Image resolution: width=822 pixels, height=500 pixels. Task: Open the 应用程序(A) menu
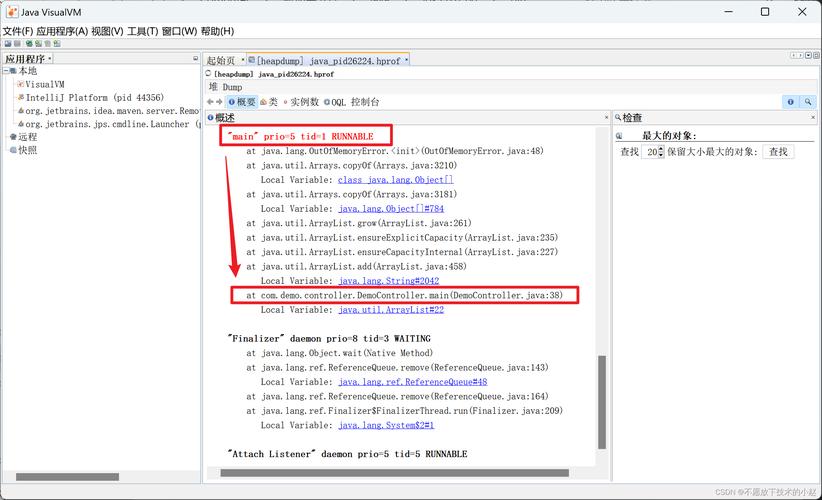click(x=62, y=31)
